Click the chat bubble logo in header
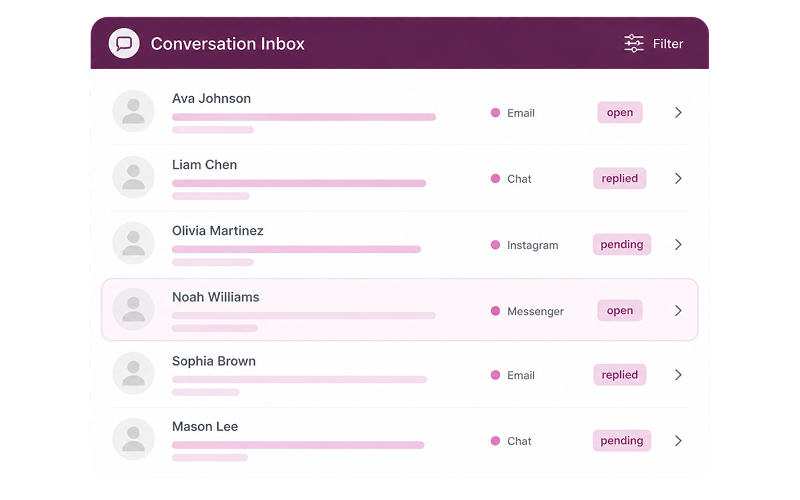The image size is (800, 500). 124,43
